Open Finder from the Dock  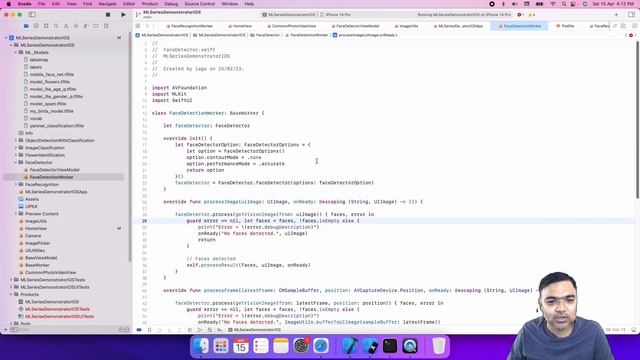click(x=201, y=346)
